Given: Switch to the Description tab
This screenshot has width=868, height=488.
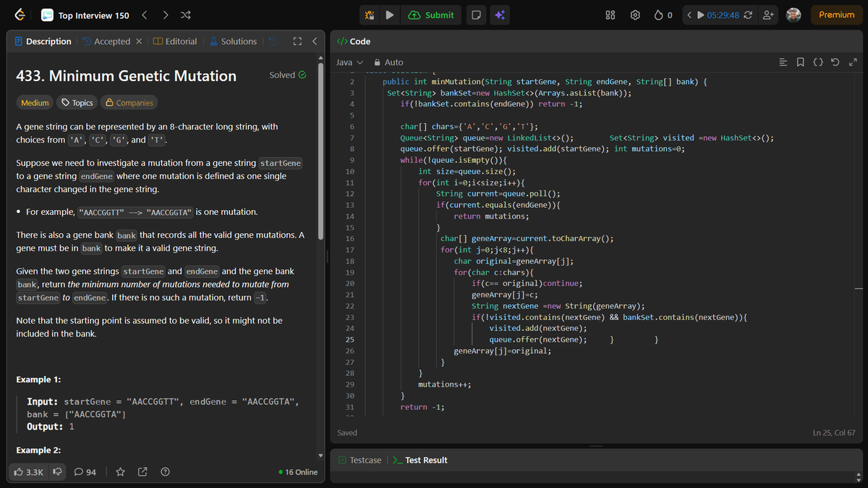Looking at the screenshot, I should (43, 41).
